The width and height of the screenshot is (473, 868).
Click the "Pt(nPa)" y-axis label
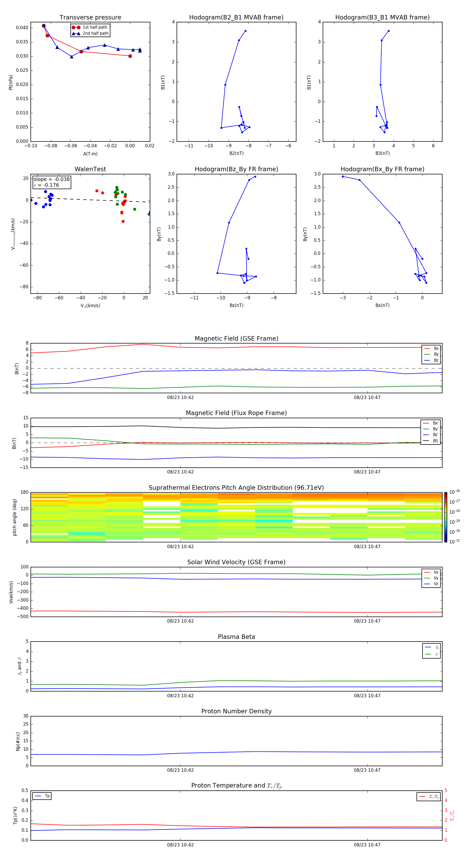coord(11,82)
